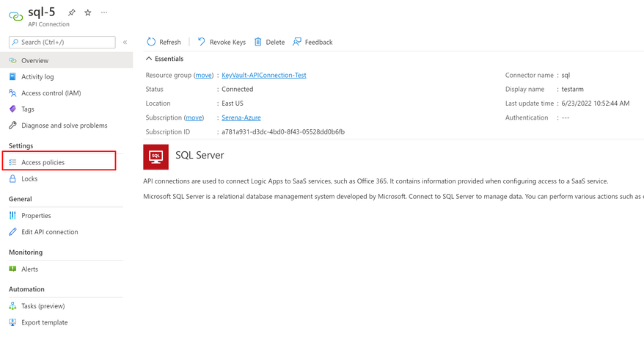Click the sql-5 resource title
Image resolution: width=644 pixels, height=337 pixels.
pos(42,12)
